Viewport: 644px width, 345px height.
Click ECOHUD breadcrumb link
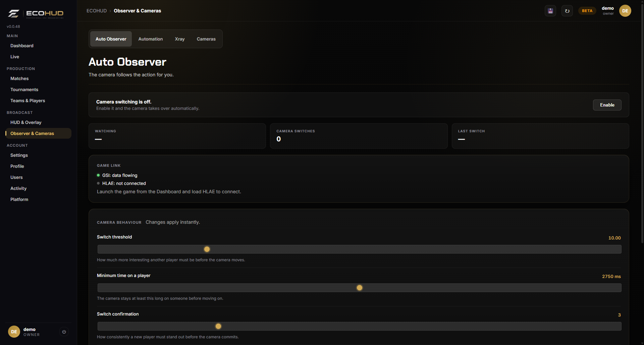click(97, 11)
